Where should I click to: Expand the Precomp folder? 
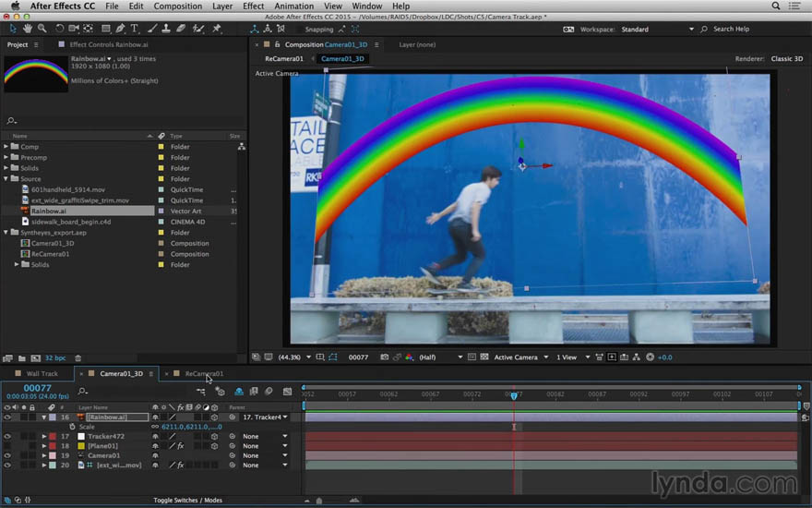6,158
